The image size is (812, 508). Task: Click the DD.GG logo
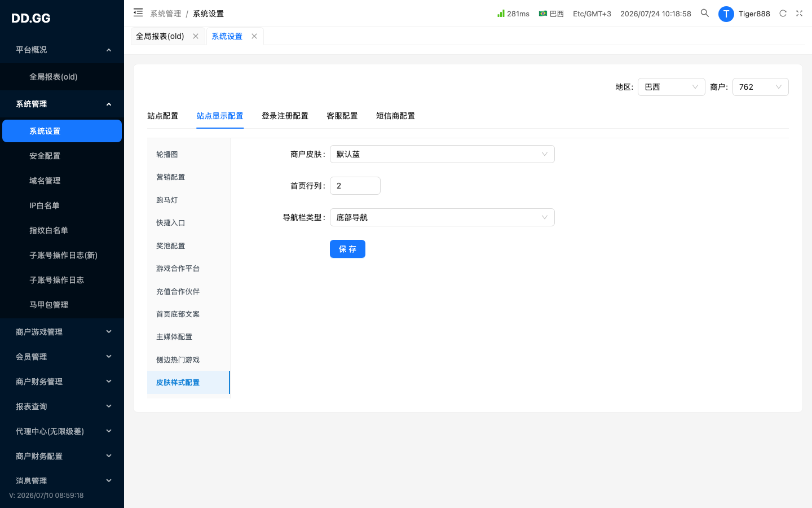point(31,18)
